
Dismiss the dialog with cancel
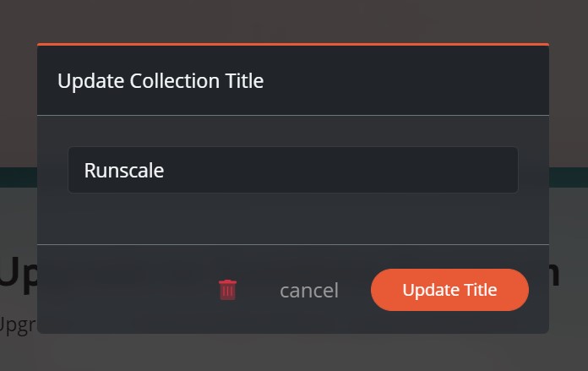[x=308, y=291]
